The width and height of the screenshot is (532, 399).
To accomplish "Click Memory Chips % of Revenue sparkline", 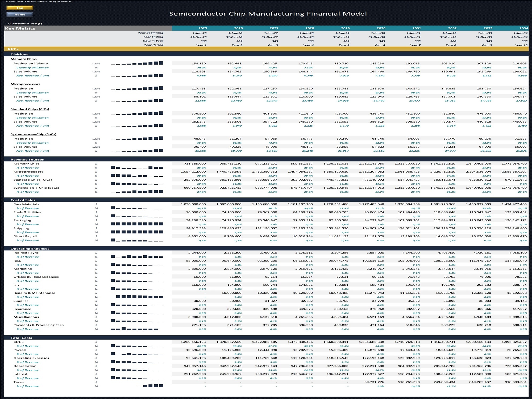I will click(x=137, y=167).
